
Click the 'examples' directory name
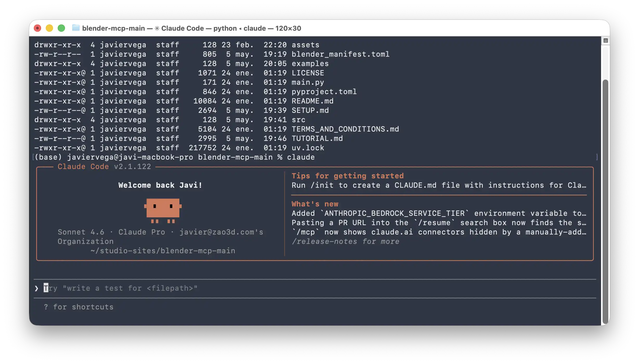pos(310,63)
